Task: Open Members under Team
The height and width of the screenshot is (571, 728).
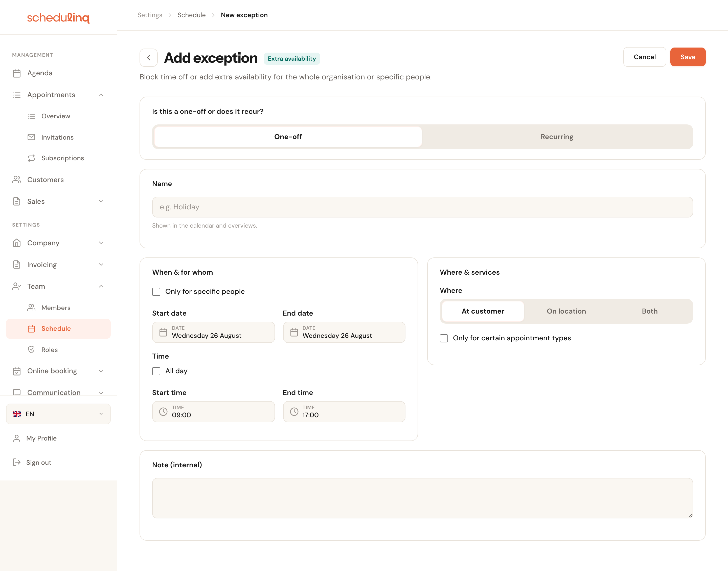Action: pyautogui.click(x=58, y=308)
